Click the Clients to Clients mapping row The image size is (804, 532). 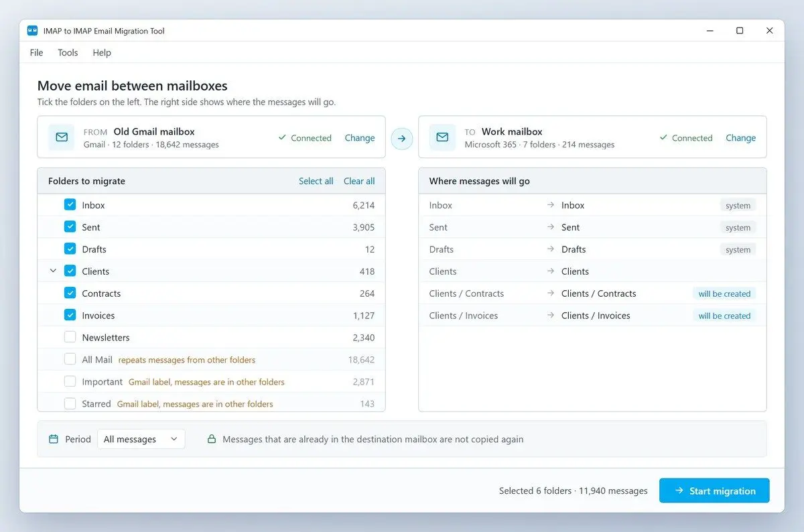coord(592,271)
